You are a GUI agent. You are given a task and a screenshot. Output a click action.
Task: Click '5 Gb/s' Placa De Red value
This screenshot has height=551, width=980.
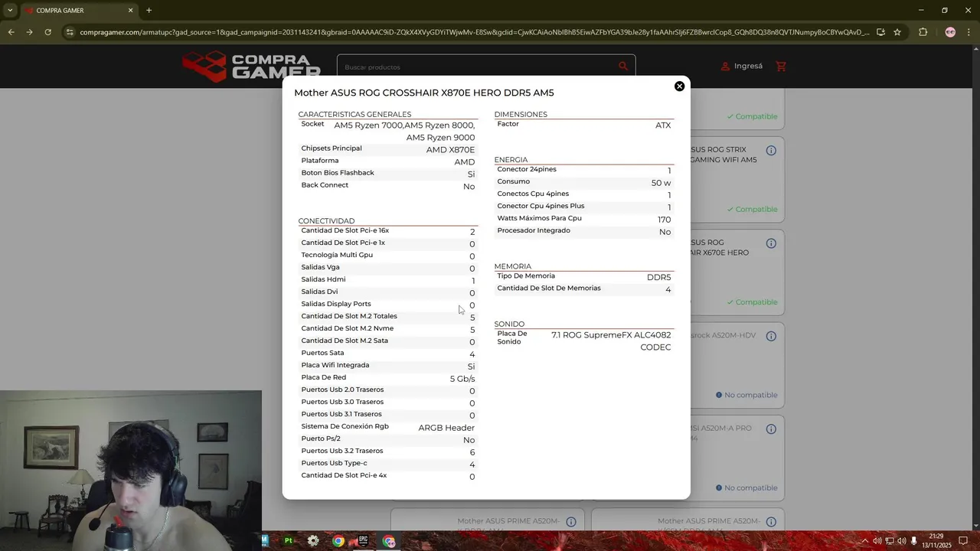tap(462, 379)
